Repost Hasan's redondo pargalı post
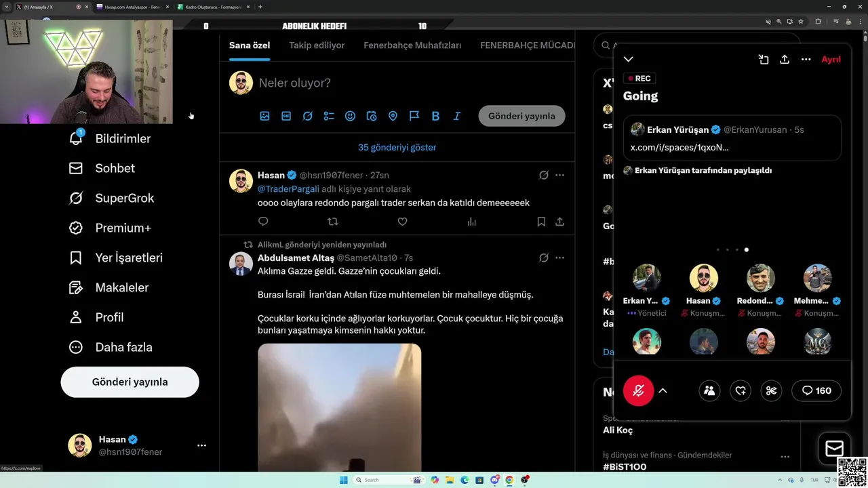Viewport: 868px width, 488px height. [332, 222]
